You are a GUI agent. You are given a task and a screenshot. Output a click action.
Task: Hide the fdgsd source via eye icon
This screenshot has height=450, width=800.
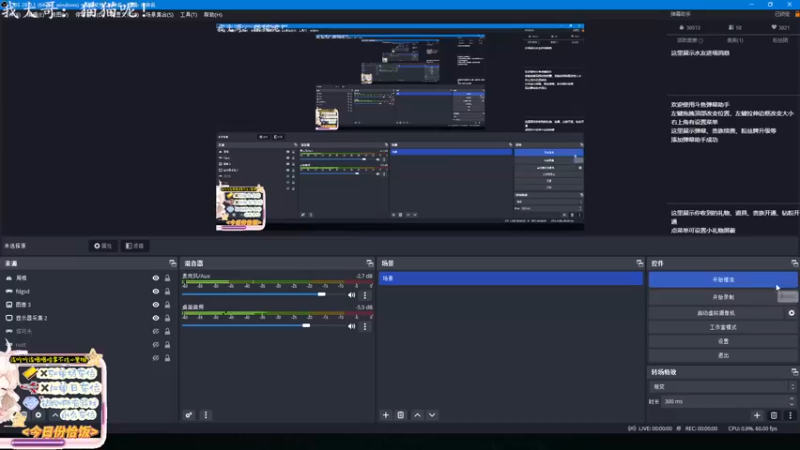click(156, 291)
